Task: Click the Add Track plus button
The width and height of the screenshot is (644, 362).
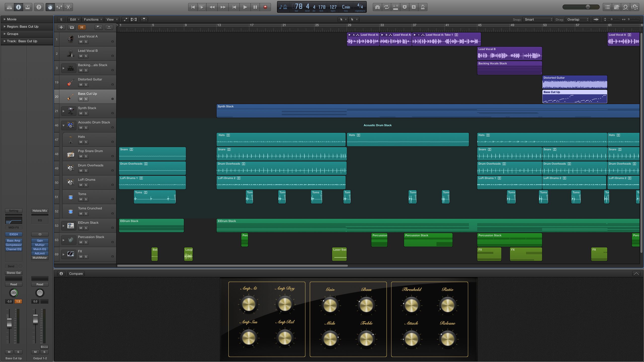Action: click(61, 27)
